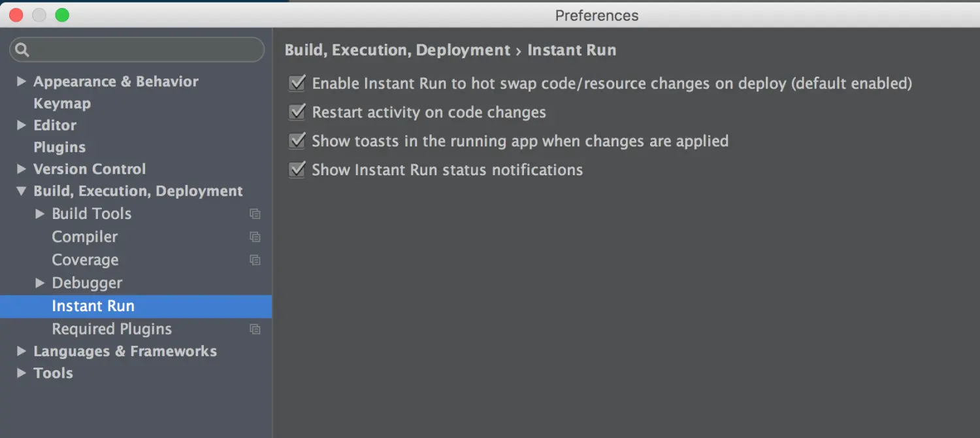Toggle Show toasts in the running app

click(297, 141)
